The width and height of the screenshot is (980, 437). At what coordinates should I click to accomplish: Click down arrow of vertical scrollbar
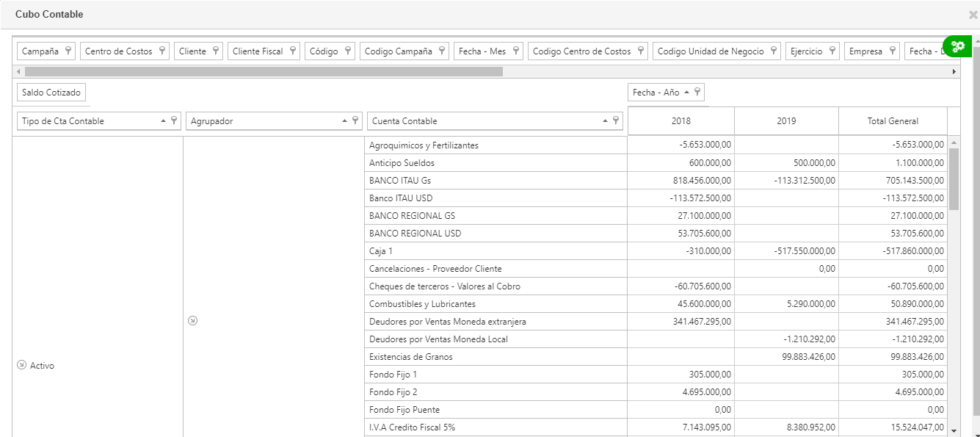(x=954, y=431)
